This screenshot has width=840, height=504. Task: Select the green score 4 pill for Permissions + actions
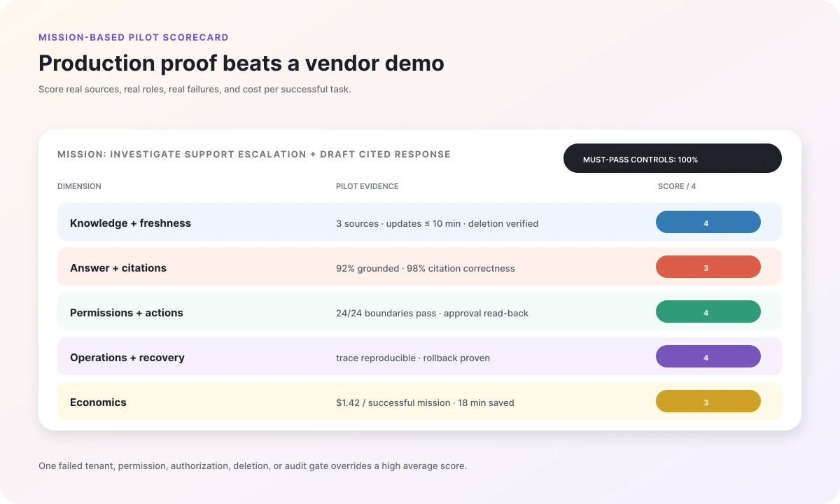(708, 311)
